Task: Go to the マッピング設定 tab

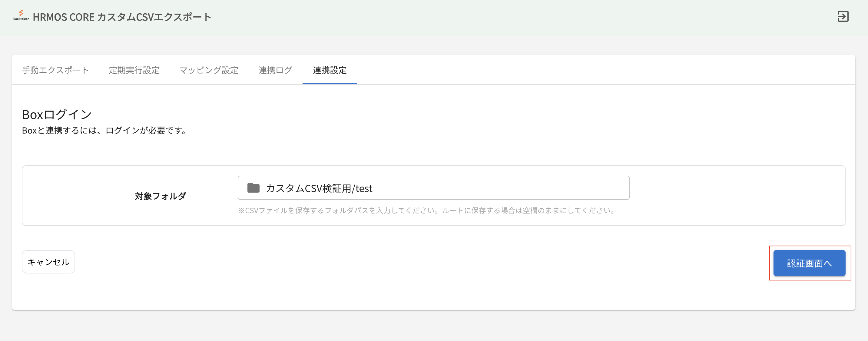Action: (x=209, y=70)
